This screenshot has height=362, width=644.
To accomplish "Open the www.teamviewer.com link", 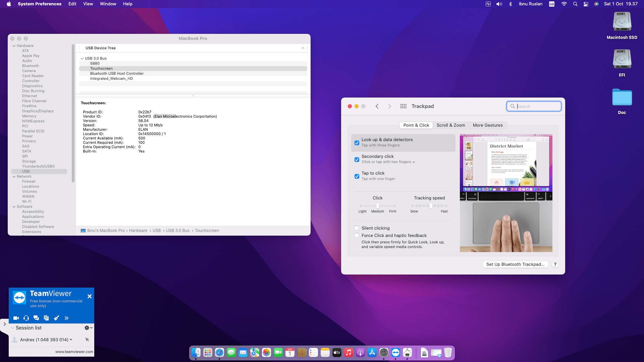I will pos(74,352).
